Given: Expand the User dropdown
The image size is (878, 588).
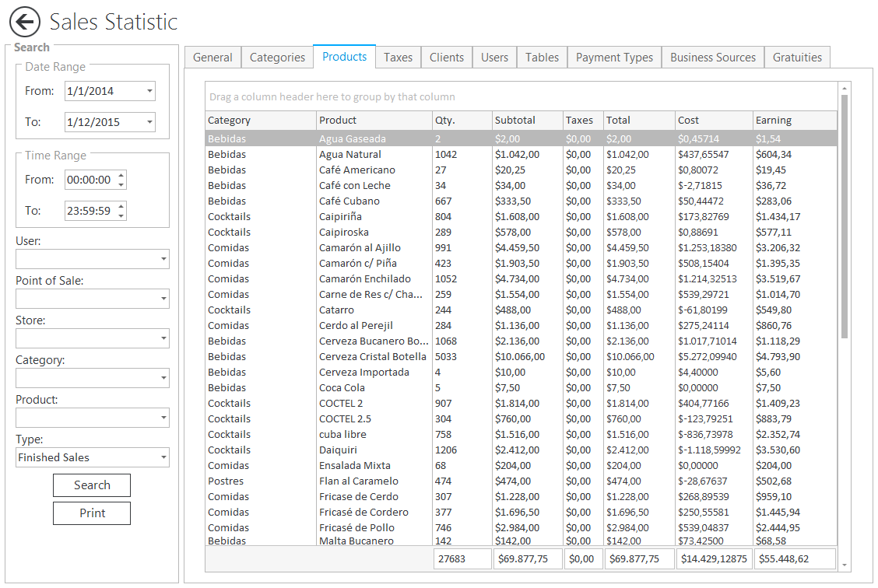Looking at the screenshot, I should pos(163,259).
